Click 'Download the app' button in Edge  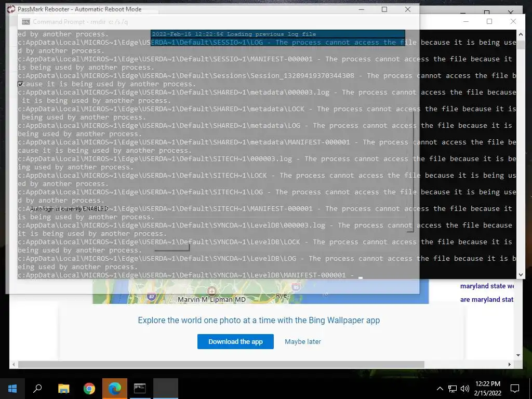tap(235, 342)
